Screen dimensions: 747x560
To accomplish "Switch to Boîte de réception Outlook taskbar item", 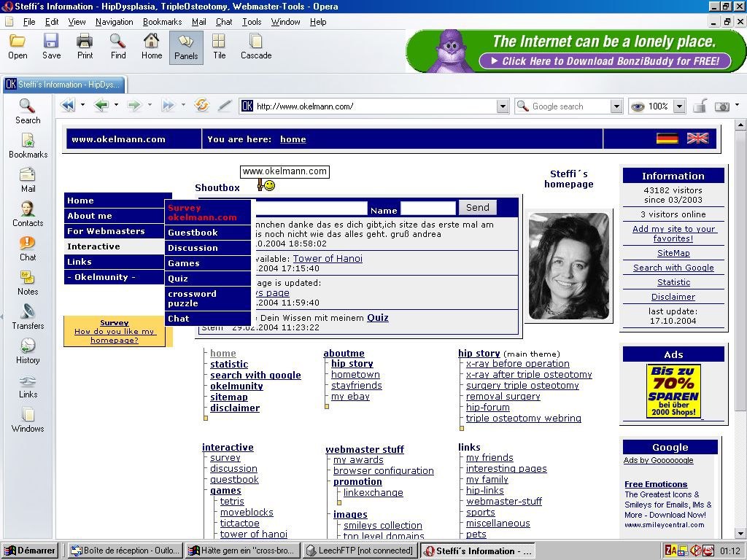I will [x=125, y=551].
